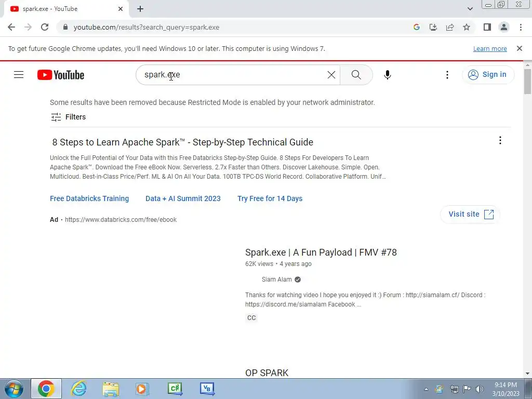Open a new tab with plus button
Screen dimensions: 532x399
click(x=140, y=9)
